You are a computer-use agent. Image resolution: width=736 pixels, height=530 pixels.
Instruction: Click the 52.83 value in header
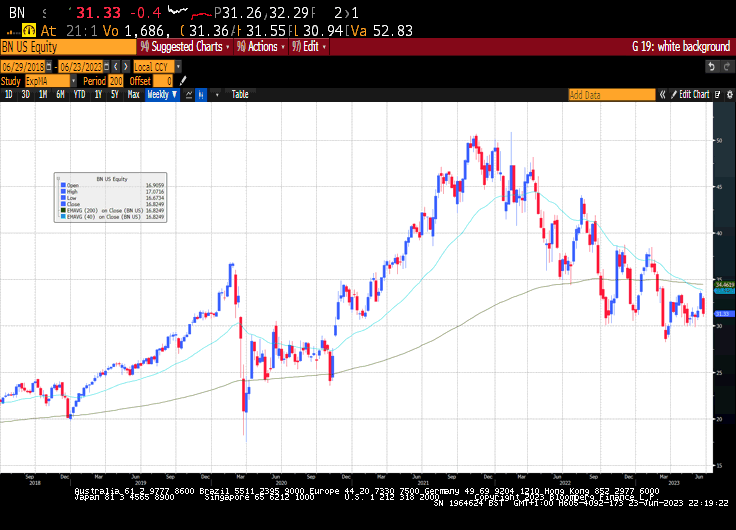point(393,31)
